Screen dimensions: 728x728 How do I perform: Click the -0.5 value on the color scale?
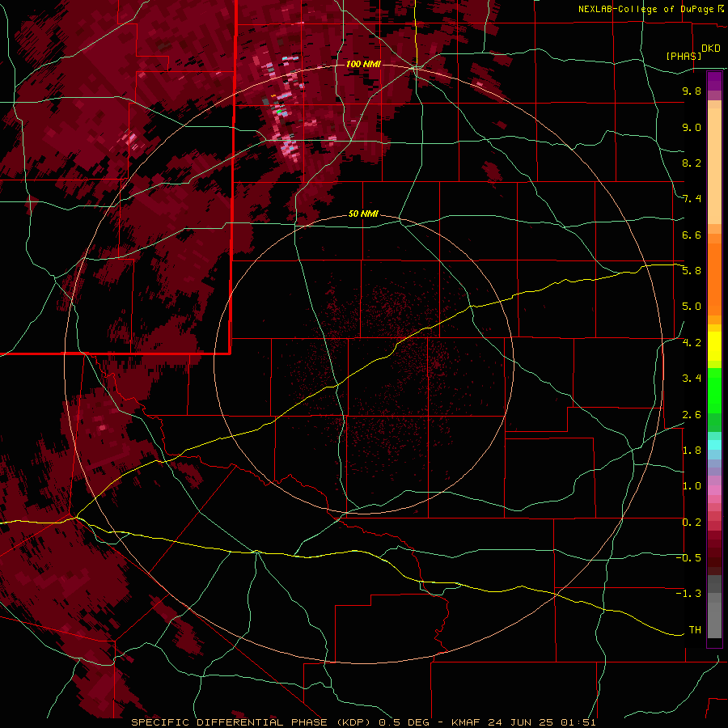click(x=688, y=558)
